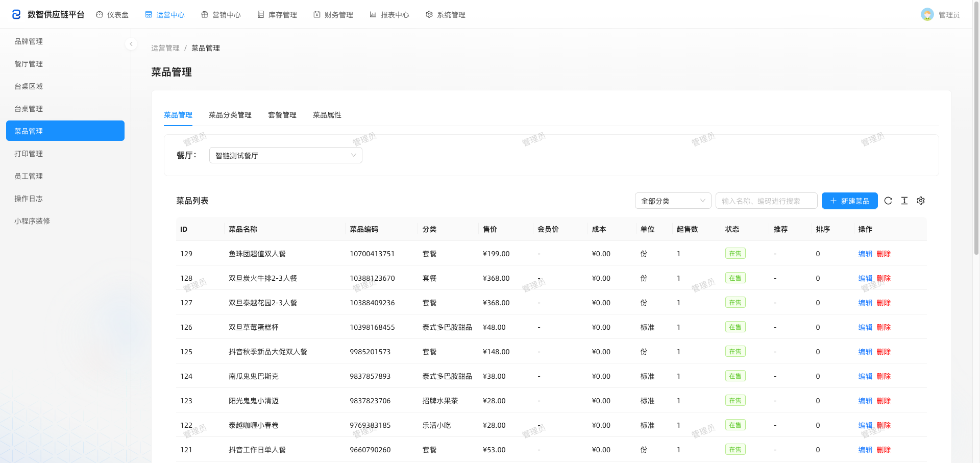Click the 系统管理 gear icon

coord(429,15)
